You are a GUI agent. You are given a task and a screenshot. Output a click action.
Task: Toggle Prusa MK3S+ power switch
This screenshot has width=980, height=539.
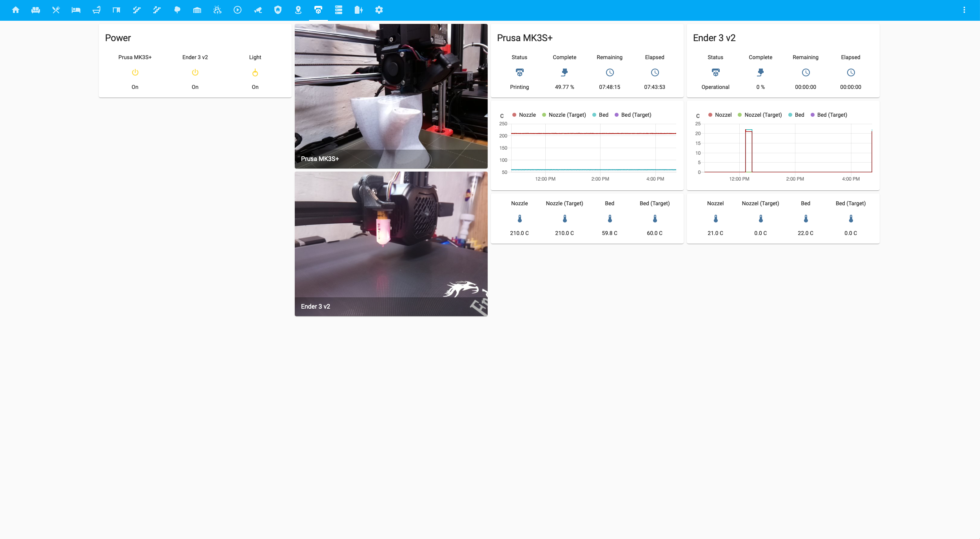coord(135,72)
